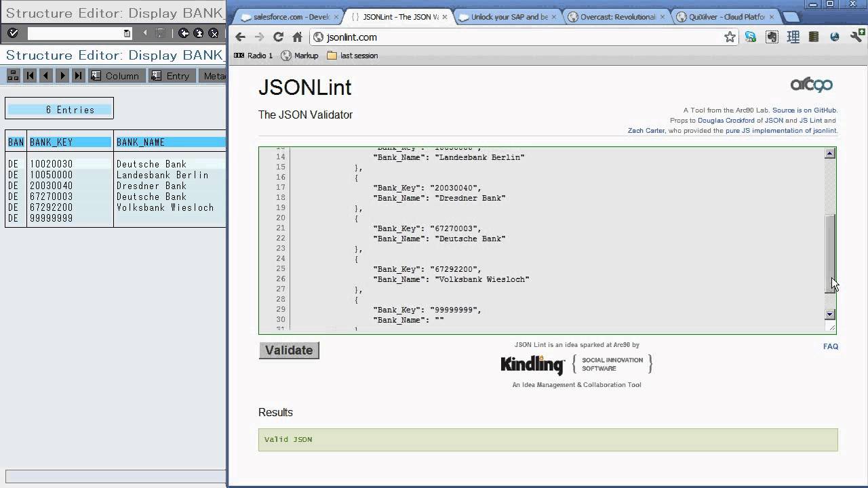This screenshot has width=868, height=488.
Task: Reload the jsonlint.com page
Action: click(278, 37)
